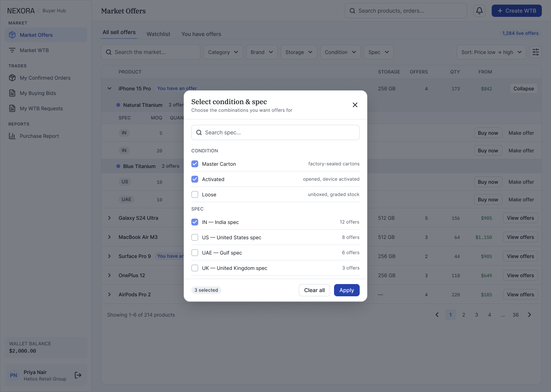Image resolution: width=551 pixels, height=392 pixels.
Task: Open the Brand filter dropdown
Action: click(262, 52)
